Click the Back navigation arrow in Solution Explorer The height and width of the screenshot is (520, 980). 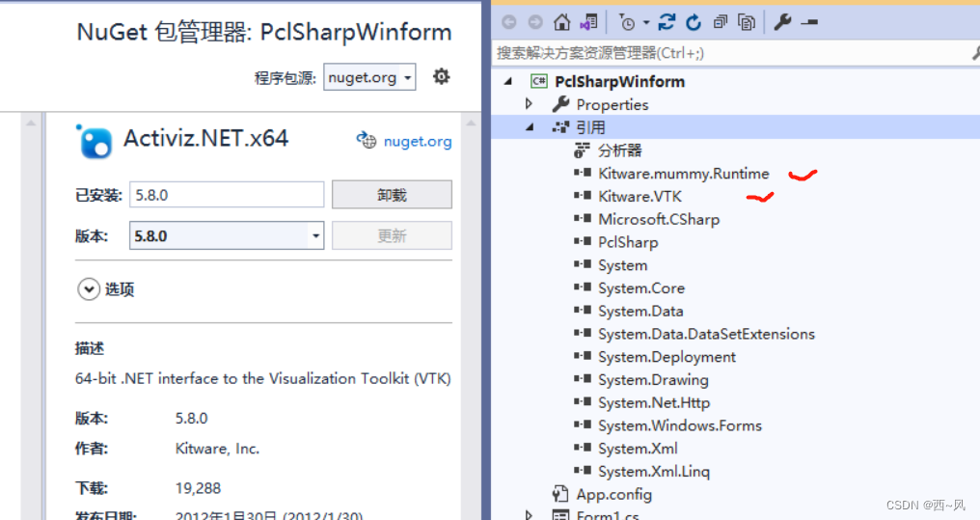click(x=509, y=22)
